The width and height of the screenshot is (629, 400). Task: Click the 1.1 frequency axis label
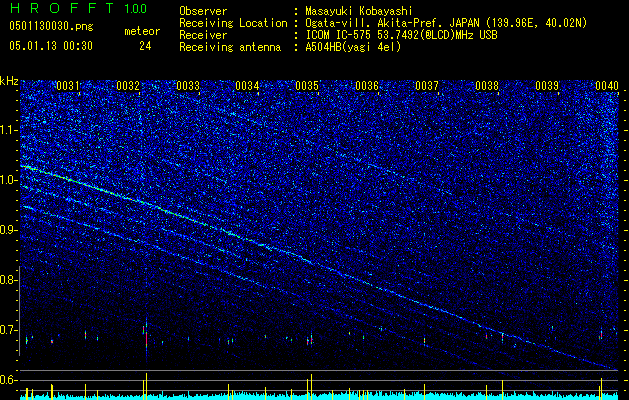click(x=9, y=130)
